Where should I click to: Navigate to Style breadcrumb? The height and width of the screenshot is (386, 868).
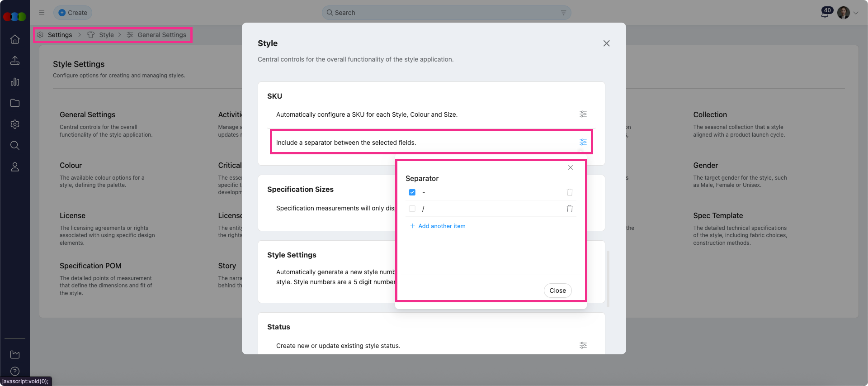click(x=106, y=35)
